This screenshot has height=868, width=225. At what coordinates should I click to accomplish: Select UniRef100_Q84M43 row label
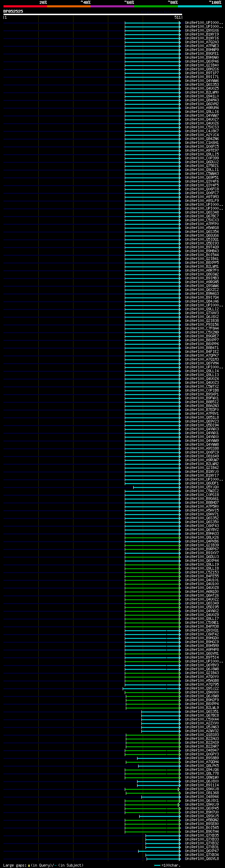(x=202, y=100)
